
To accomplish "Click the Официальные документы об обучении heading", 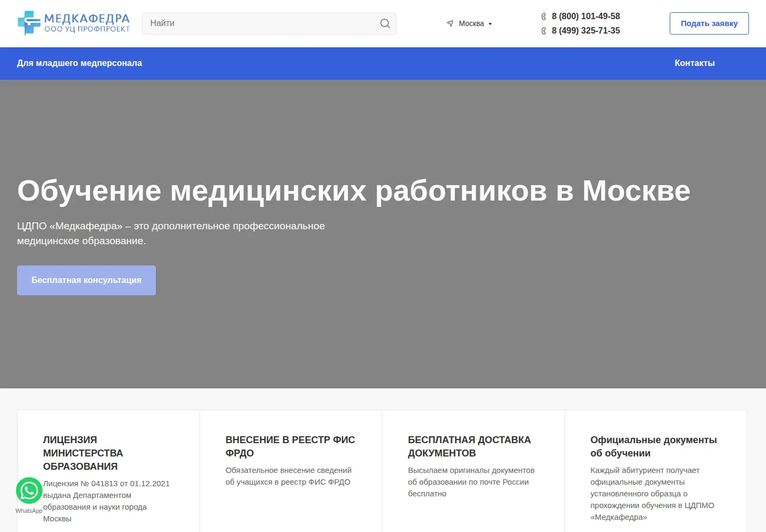I will point(654,446).
